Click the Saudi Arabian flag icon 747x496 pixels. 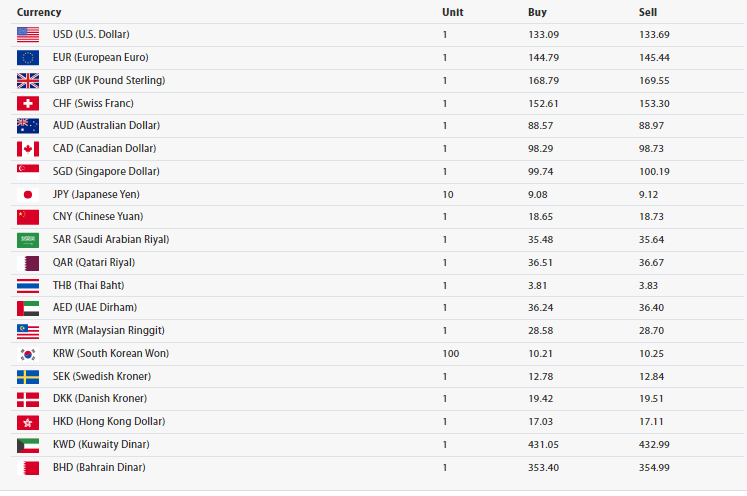tap(28, 239)
